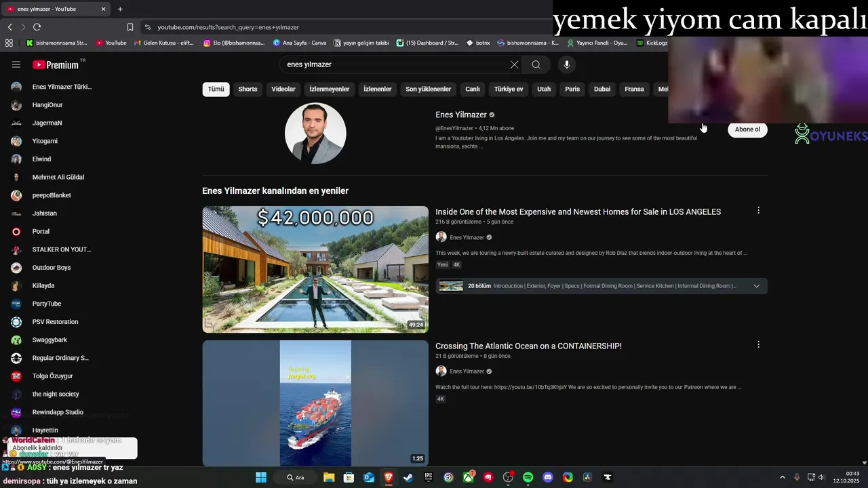Open the Xbox app from the taskbar
Screen dimensions: 868x488
469,477
